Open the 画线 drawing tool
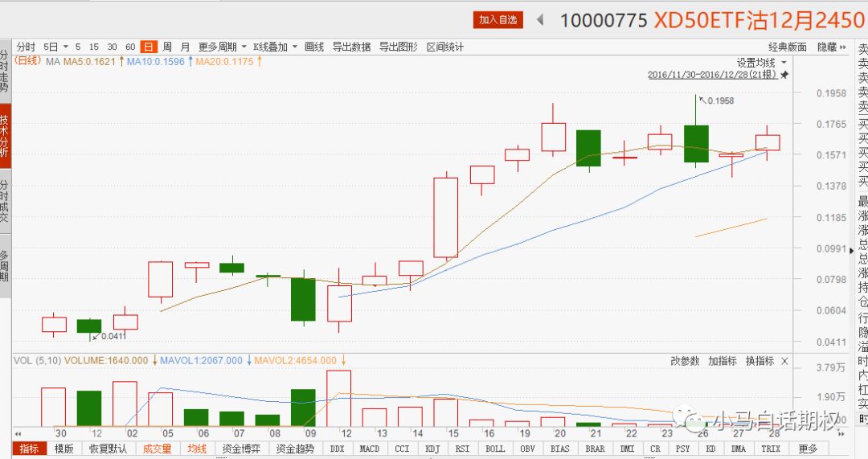 point(313,47)
